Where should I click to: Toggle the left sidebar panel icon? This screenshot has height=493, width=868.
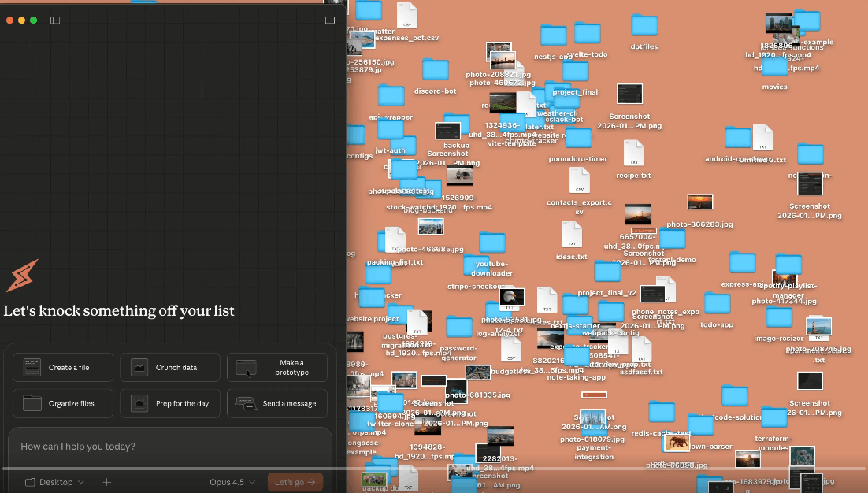[55, 20]
